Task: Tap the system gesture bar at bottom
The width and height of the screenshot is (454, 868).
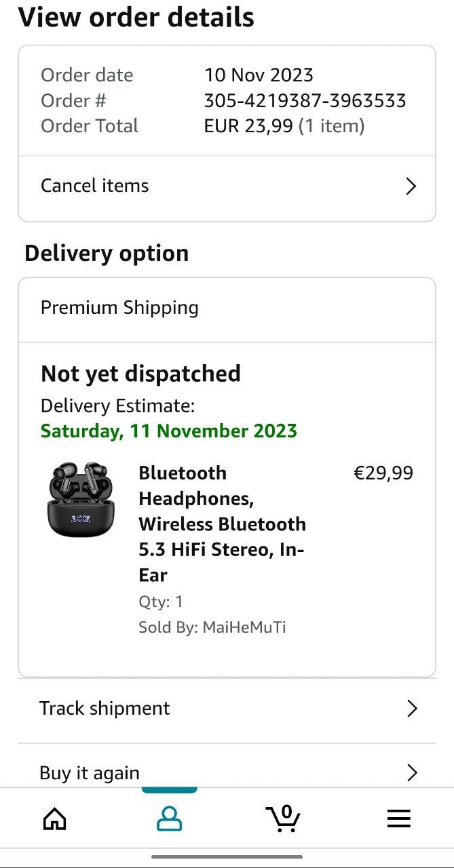Action: pyautogui.click(x=227, y=857)
